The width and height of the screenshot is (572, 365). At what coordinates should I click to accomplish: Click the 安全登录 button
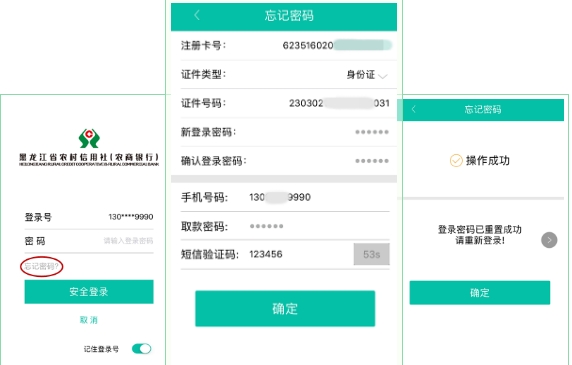click(89, 291)
